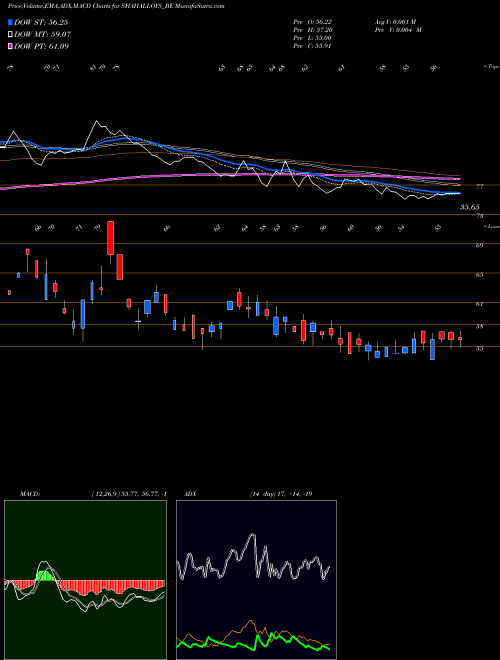Select the DOW PT: 61.09 label
This screenshot has width=500, height=660.
coord(41,46)
